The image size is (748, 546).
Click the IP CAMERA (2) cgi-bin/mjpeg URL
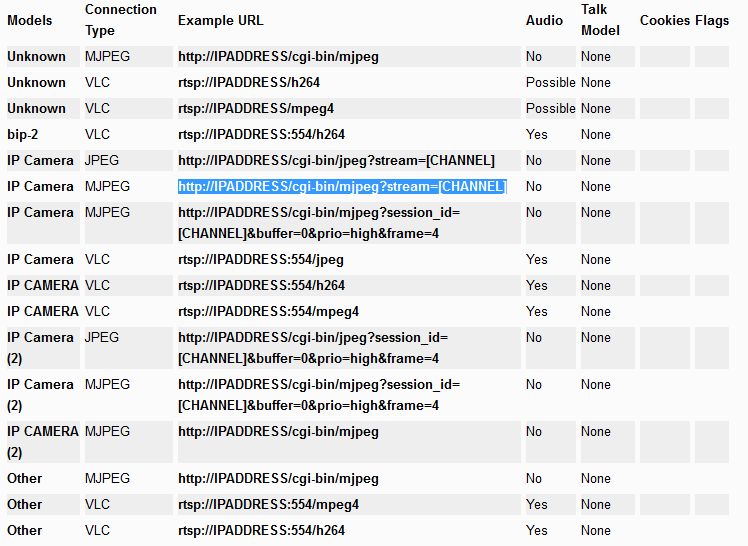click(278, 432)
